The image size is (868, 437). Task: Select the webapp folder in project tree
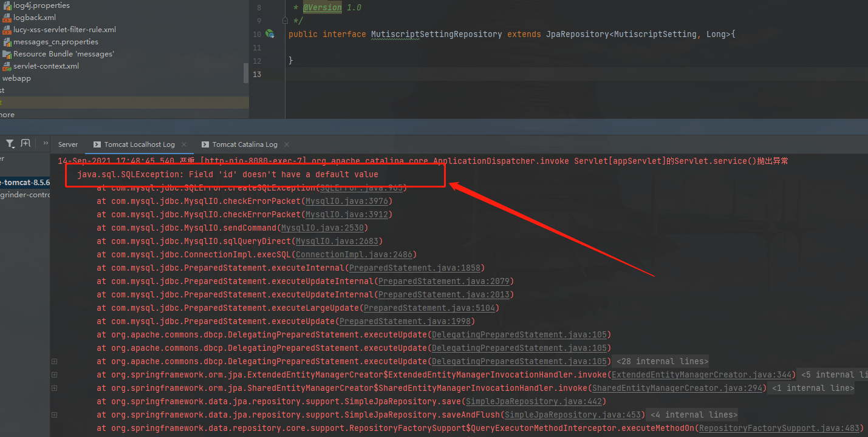16,78
